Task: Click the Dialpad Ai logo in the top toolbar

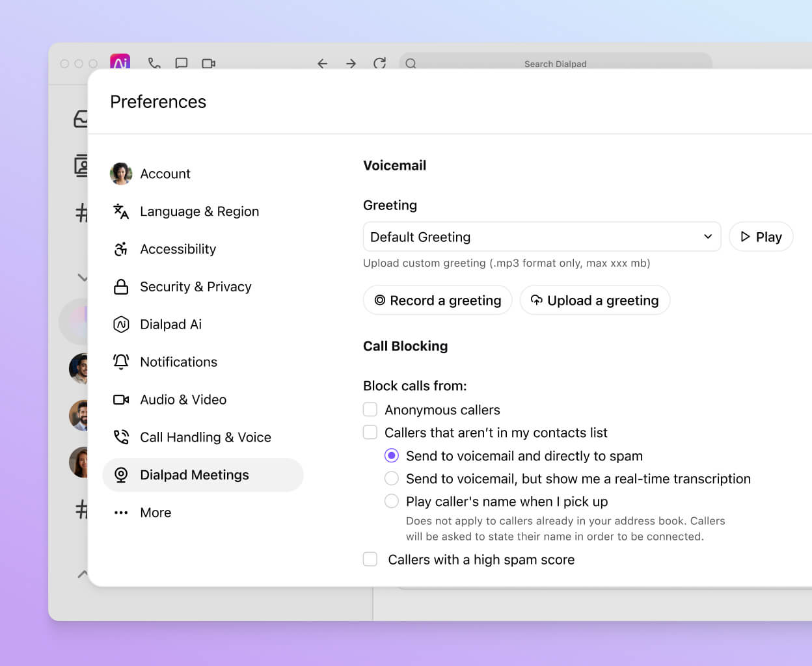Action: [120, 63]
